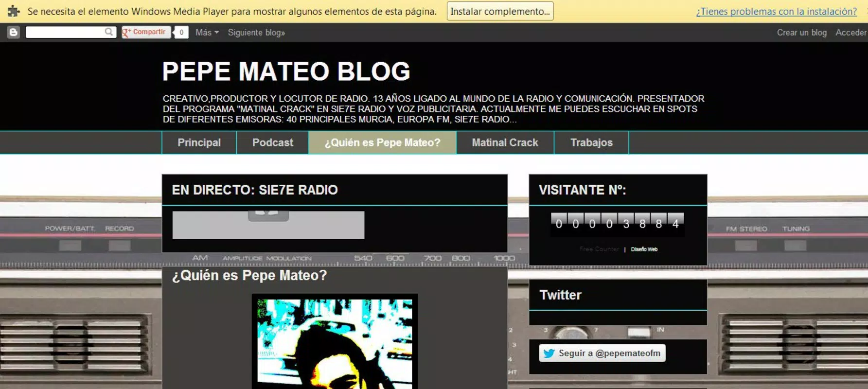Click Seguir a @pepemateofm button
This screenshot has height=389, width=868.
pos(602,353)
